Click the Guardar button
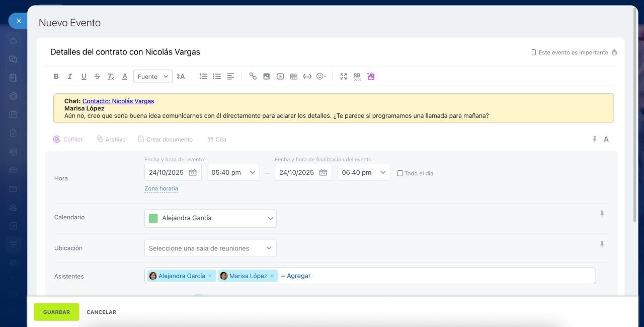Viewport: 644px width, 327px height. (56, 312)
